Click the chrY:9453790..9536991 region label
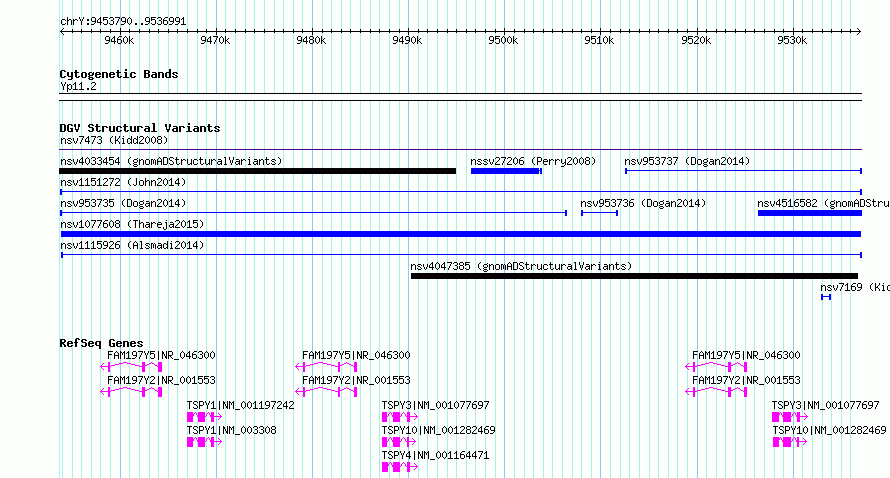The image size is (890, 478). point(123,21)
